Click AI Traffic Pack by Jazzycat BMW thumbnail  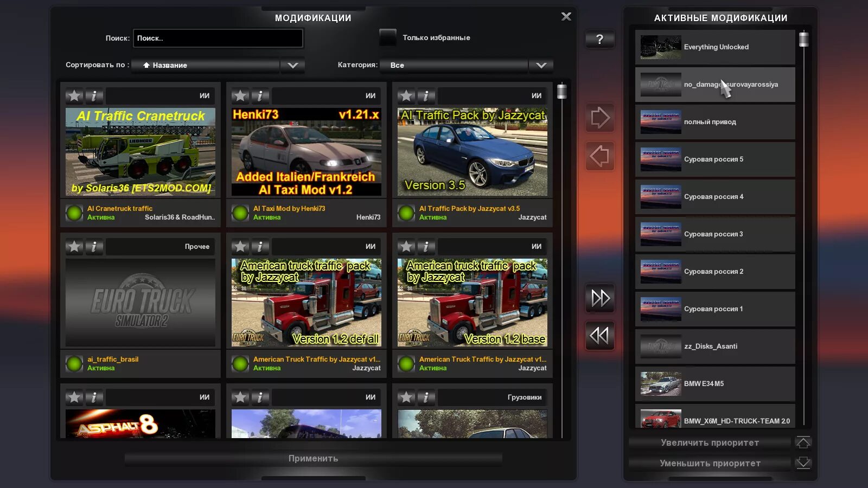(473, 152)
